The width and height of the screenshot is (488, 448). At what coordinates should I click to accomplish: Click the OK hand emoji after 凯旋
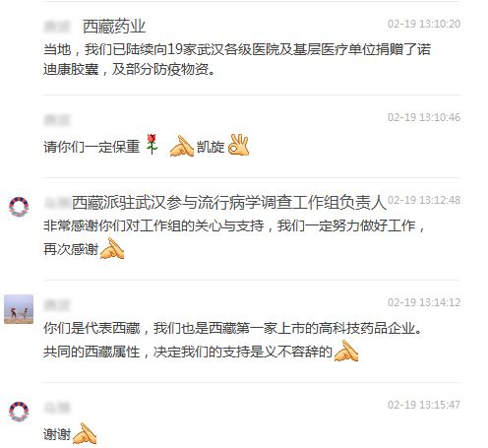click(238, 145)
